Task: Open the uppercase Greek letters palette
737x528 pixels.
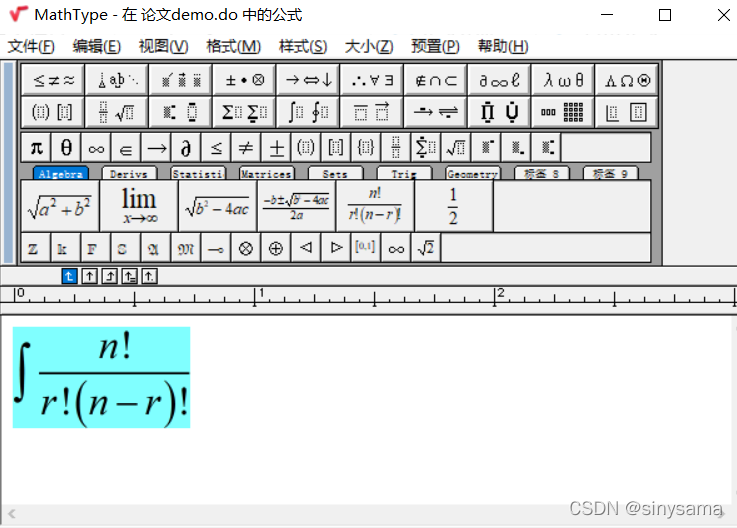Action: pyautogui.click(x=627, y=80)
